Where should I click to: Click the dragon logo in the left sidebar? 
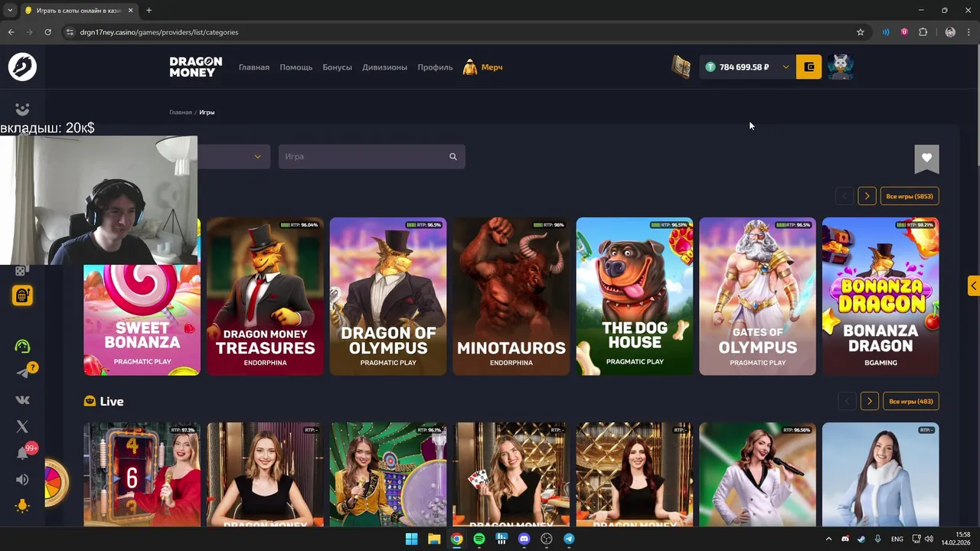[x=22, y=67]
